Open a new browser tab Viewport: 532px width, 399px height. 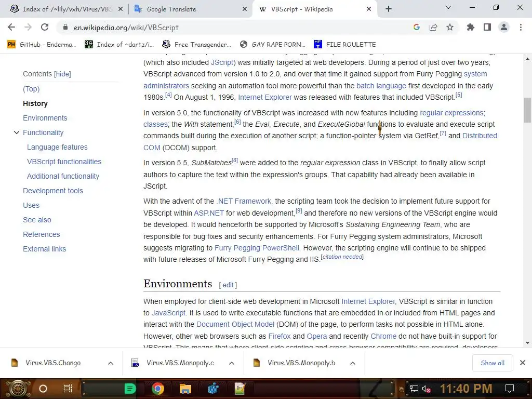389,9
